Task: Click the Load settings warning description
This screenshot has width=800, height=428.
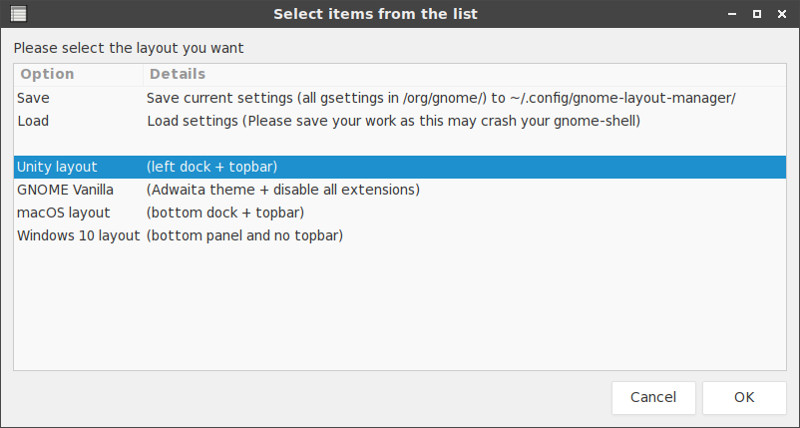Action: [x=393, y=121]
